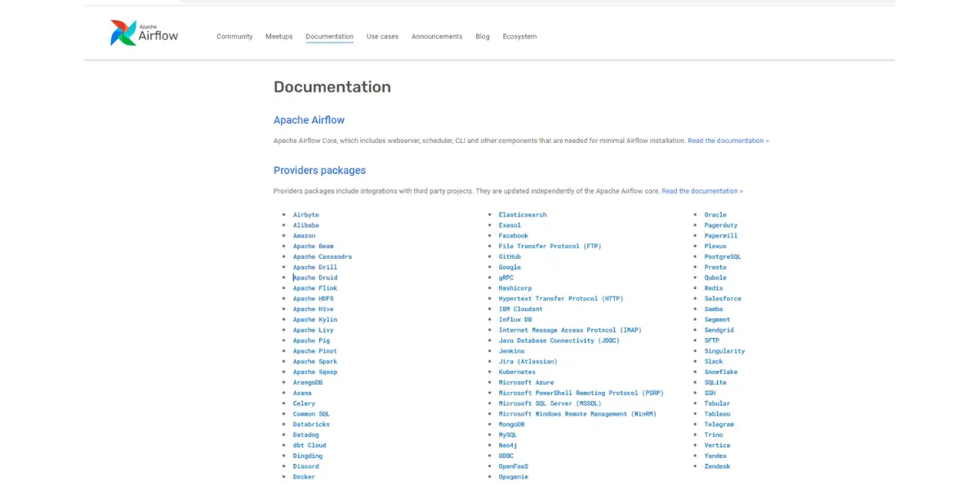Open the Telegram provider link
Viewport: 980px width, 490px height.
719,425
